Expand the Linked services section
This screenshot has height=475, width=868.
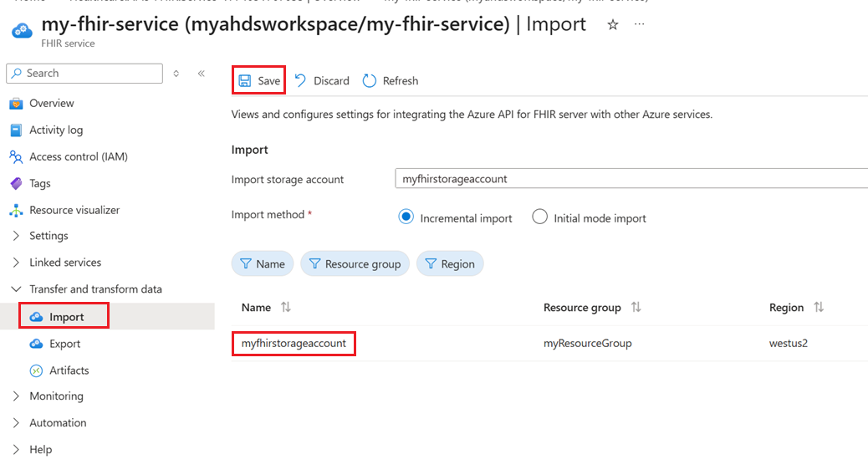pos(64,262)
